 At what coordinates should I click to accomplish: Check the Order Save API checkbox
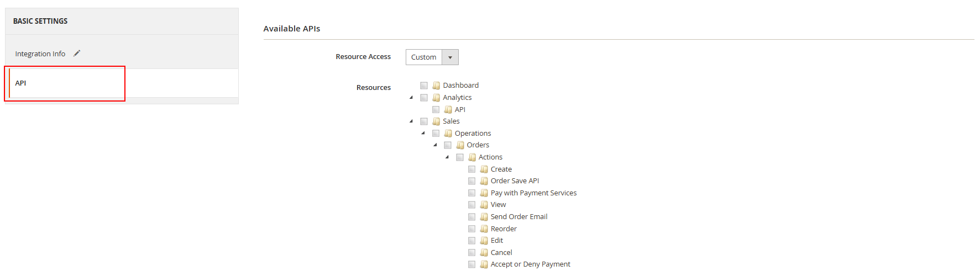click(x=472, y=181)
